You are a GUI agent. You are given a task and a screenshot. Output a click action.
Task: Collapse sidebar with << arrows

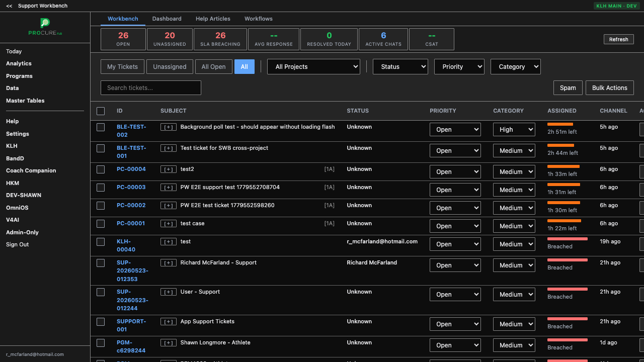9,6
